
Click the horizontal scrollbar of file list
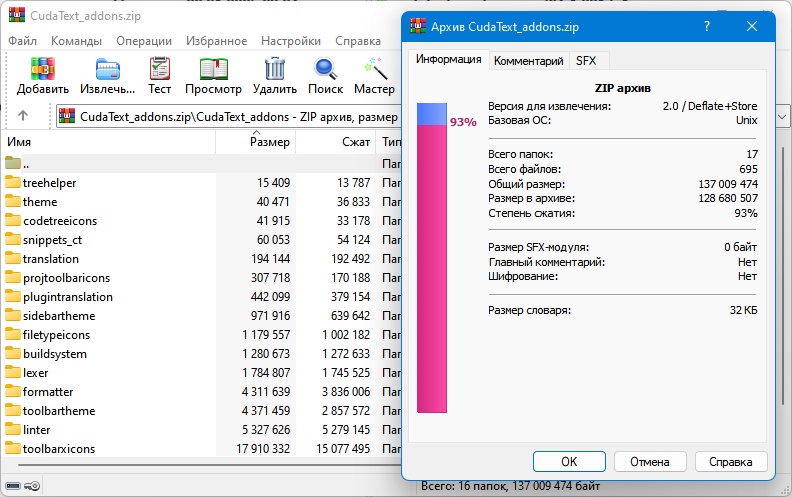tap(210, 464)
